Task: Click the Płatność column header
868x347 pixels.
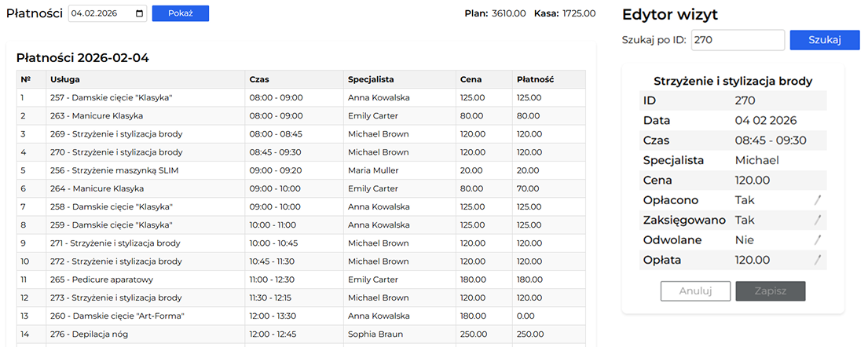Action: 536,79
